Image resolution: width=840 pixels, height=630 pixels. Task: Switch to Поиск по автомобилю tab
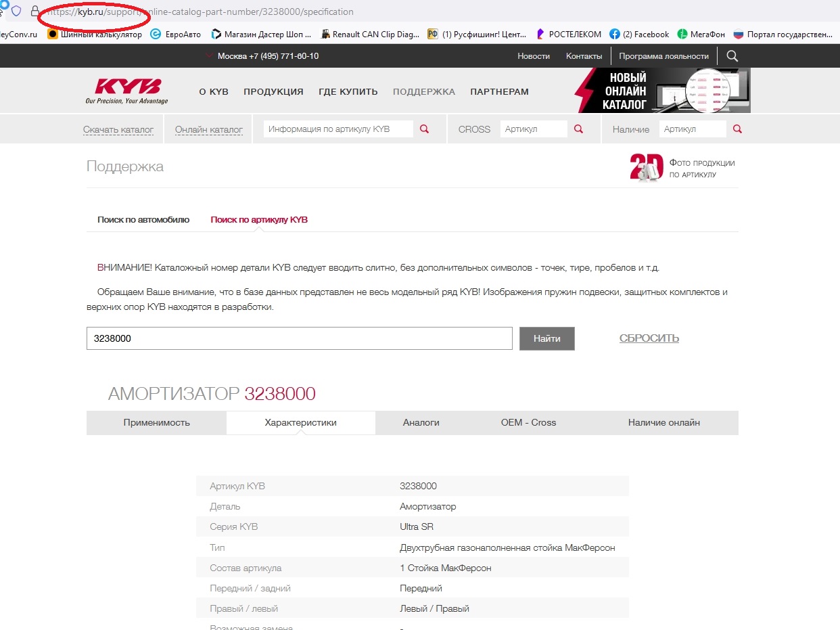tap(143, 220)
